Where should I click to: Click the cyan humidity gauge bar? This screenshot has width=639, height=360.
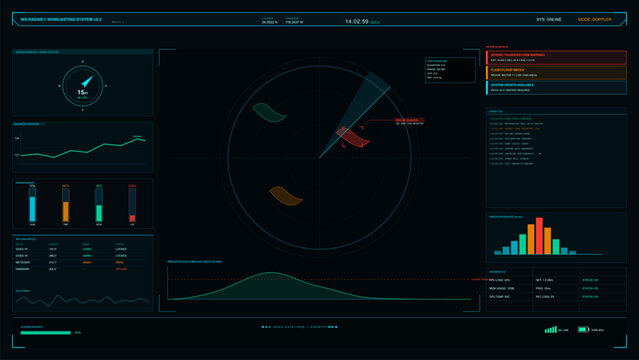(32, 205)
